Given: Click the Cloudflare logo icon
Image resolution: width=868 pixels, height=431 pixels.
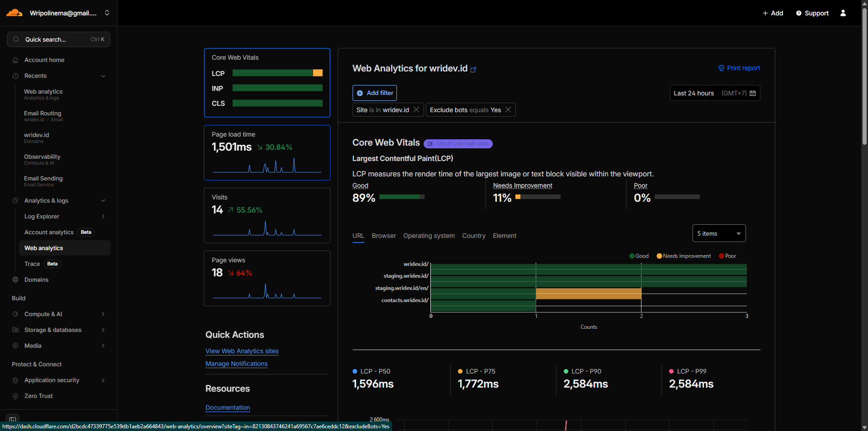Looking at the screenshot, I should [x=14, y=13].
